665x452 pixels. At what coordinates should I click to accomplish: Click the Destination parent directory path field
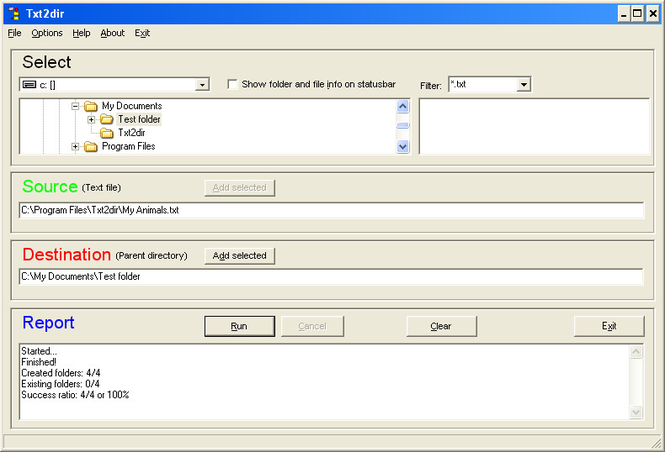(331, 276)
